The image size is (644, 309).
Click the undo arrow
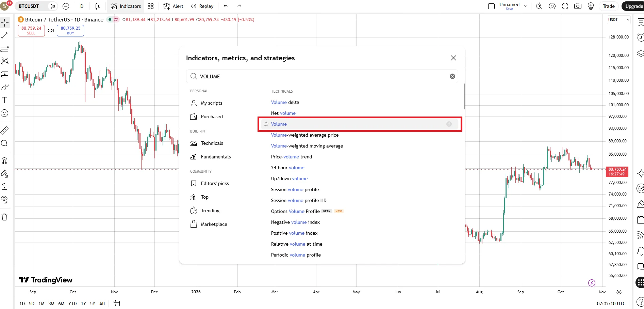[x=226, y=6]
